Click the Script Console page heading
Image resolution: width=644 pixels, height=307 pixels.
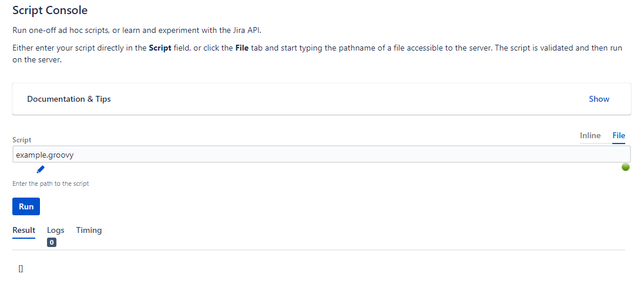pos(50,10)
